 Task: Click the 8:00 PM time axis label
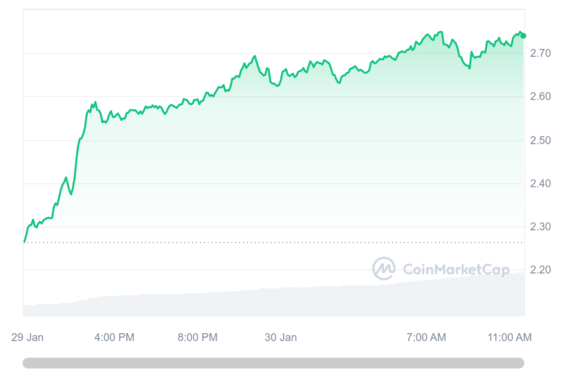tap(198, 337)
